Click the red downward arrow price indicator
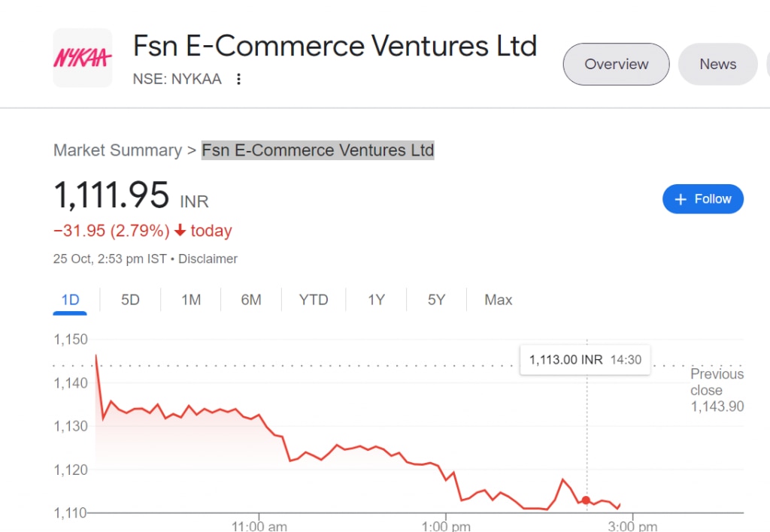770x532 pixels. point(180,231)
